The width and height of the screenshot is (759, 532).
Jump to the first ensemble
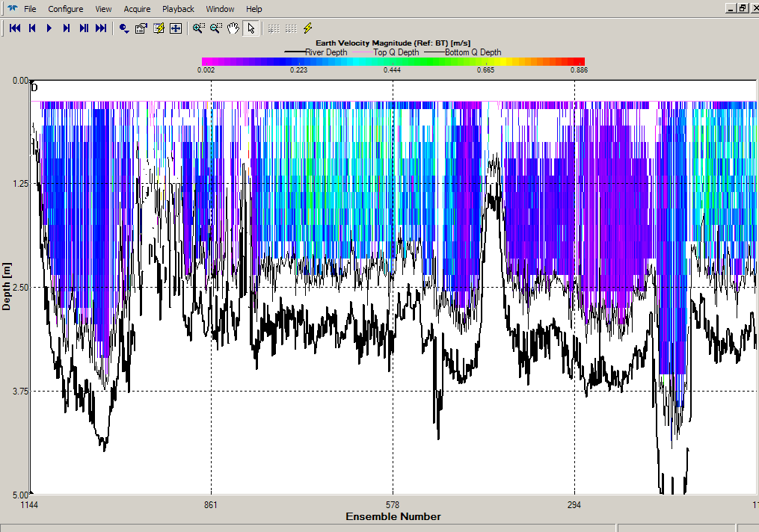click(15, 28)
